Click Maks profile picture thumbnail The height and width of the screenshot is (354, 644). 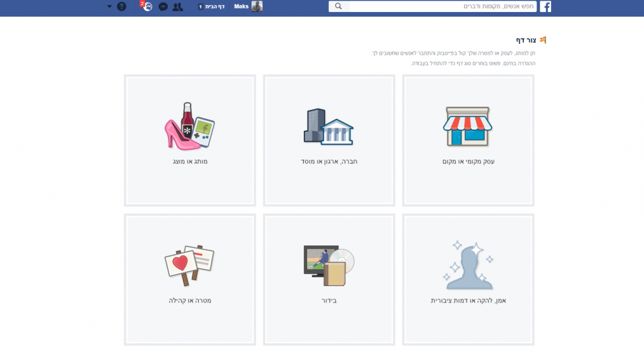pos(257,6)
